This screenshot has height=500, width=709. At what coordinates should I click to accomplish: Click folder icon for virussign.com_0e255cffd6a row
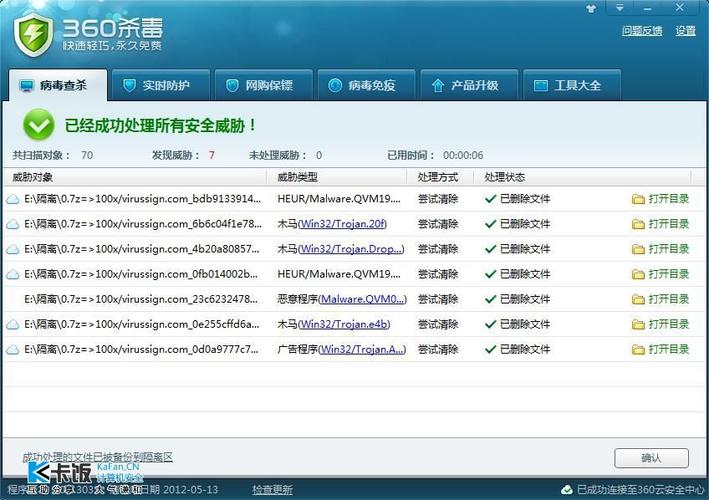(638, 325)
